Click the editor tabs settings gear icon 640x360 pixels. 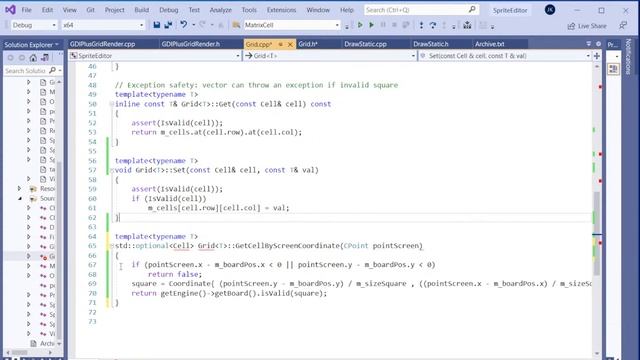pos(598,44)
